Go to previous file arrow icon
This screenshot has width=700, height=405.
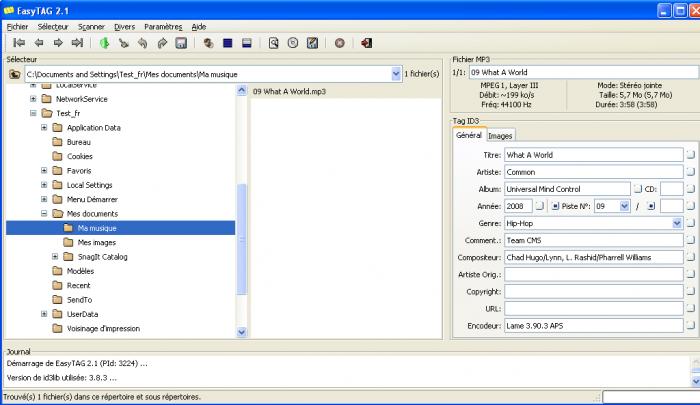pyautogui.click(x=39, y=43)
